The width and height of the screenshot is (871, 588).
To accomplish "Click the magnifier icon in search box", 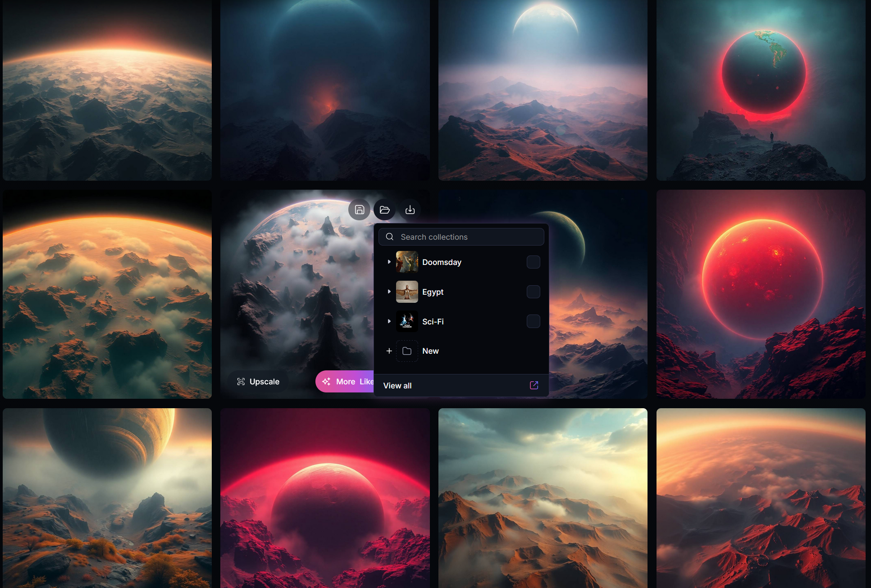I will [390, 237].
